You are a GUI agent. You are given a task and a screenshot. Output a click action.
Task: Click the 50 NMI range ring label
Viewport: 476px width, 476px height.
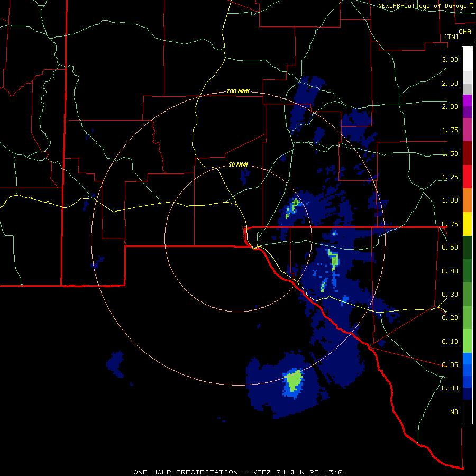(x=238, y=165)
